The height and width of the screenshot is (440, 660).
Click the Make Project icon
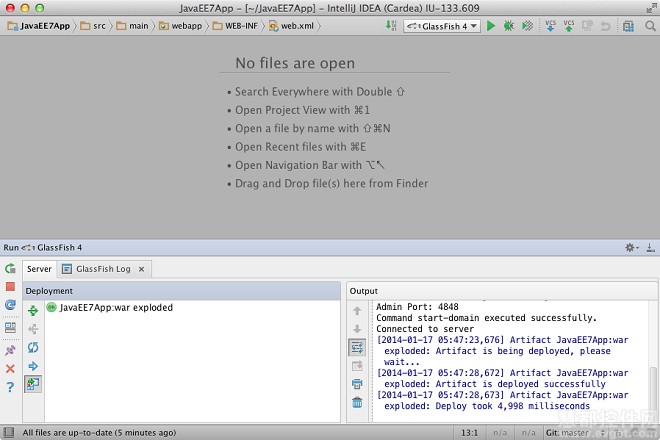tap(391, 26)
